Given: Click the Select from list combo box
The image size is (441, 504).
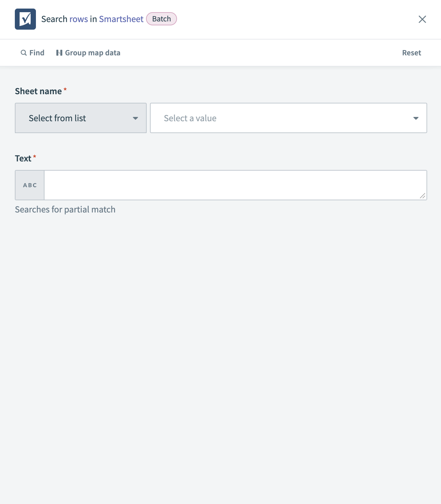Looking at the screenshot, I should click(80, 118).
